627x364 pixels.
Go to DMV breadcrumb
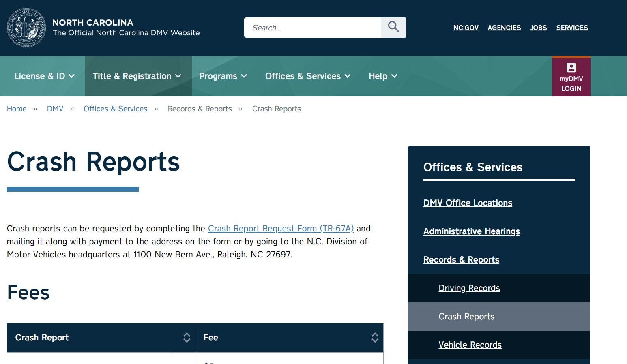[x=55, y=109]
